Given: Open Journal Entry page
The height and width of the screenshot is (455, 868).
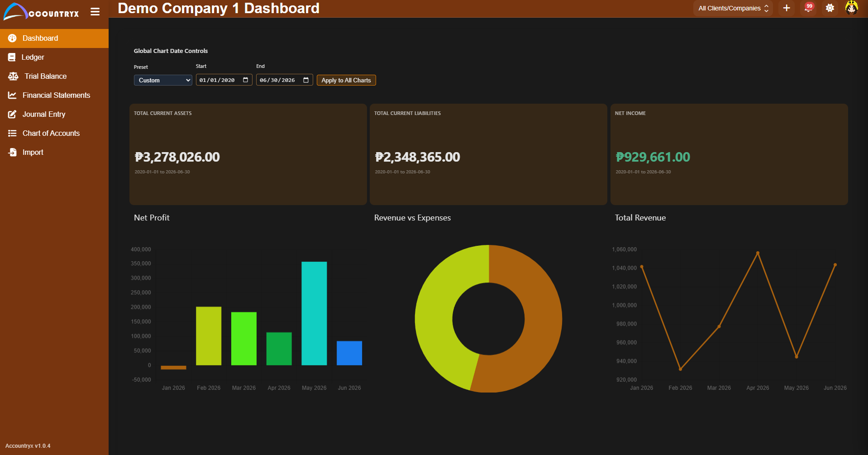Looking at the screenshot, I should [54, 115].
